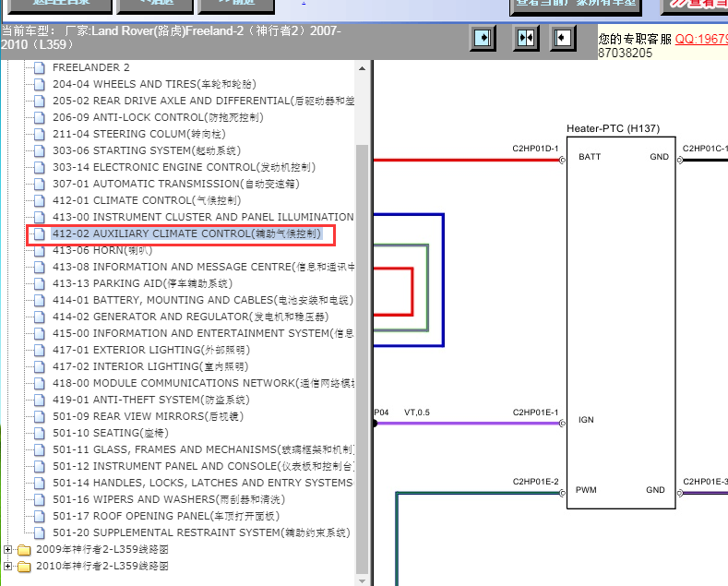
Task: Open 501-20 SUPPLEMENTAL RESTRAINT SYSTEM
Action: (200, 532)
